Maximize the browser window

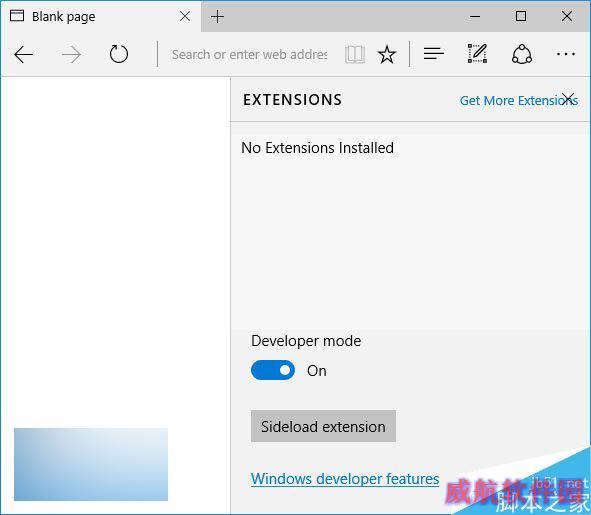(521, 16)
